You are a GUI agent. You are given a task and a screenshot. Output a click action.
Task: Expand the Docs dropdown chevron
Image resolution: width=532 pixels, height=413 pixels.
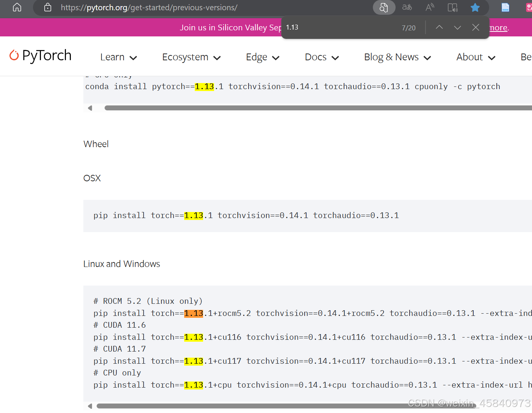click(335, 58)
